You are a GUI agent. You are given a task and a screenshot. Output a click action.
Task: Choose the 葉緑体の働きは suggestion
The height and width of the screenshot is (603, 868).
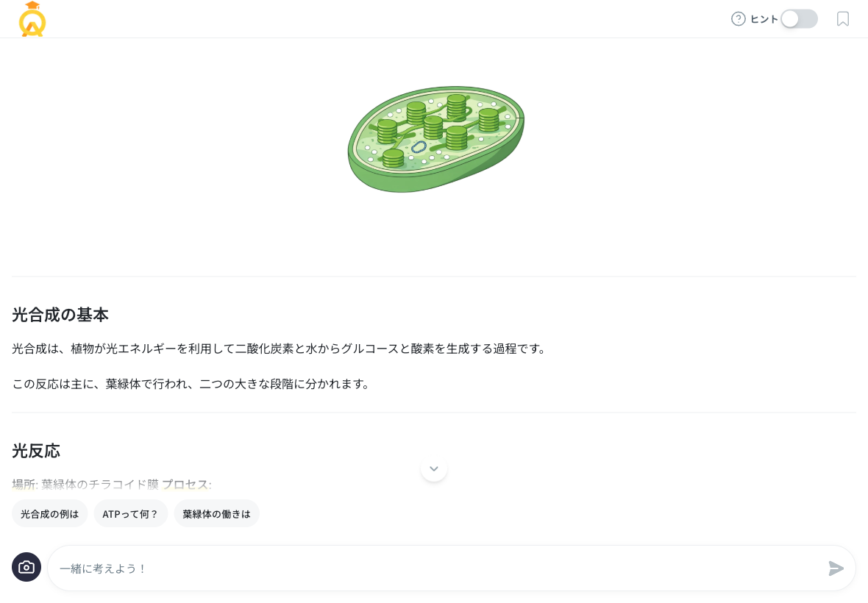(x=216, y=513)
